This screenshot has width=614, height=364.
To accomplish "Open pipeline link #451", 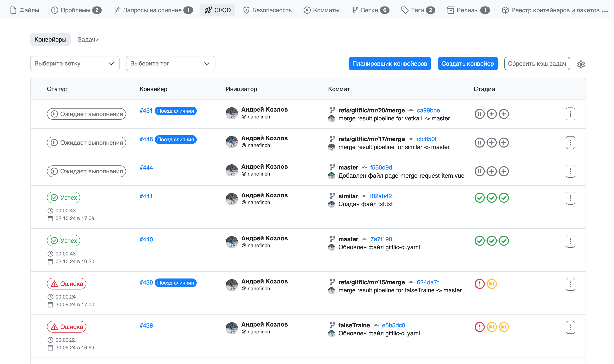I will pos(146,111).
